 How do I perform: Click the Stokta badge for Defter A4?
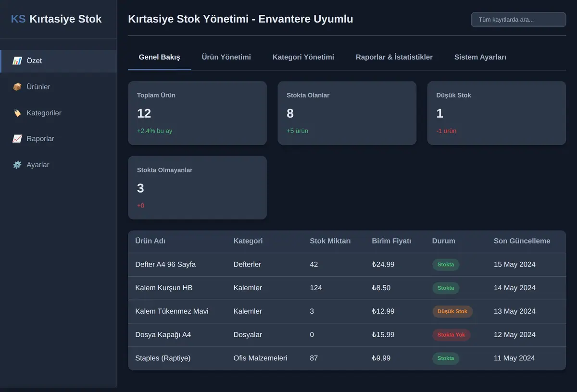(446, 265)
